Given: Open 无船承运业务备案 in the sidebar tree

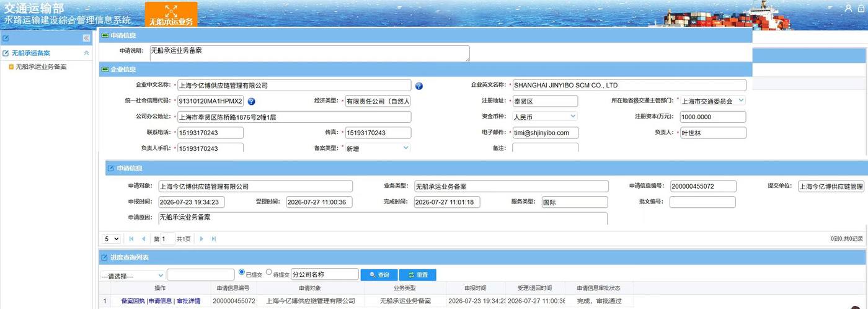Looking at the screenshot, I should (x=41, y=66).
